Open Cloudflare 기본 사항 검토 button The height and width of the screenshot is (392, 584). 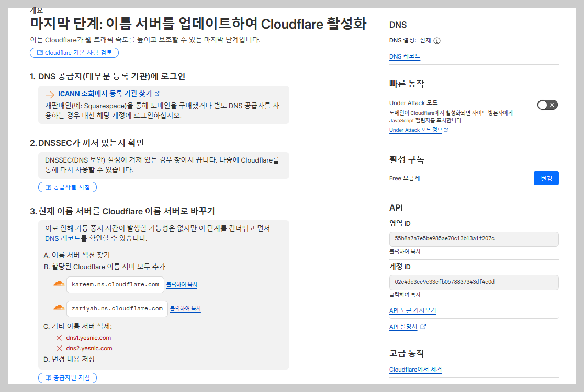pyautogui.click(x=74, y=53)
